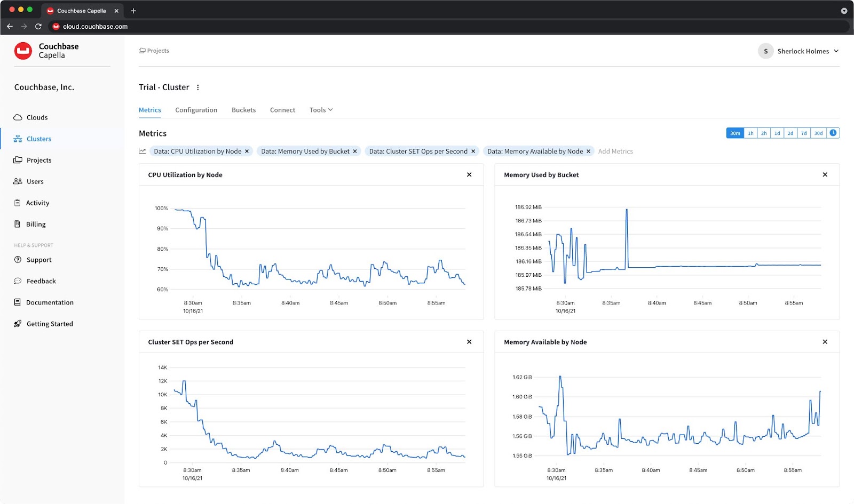Remove the CPU Utilization by Node filter

pos(247,151)
